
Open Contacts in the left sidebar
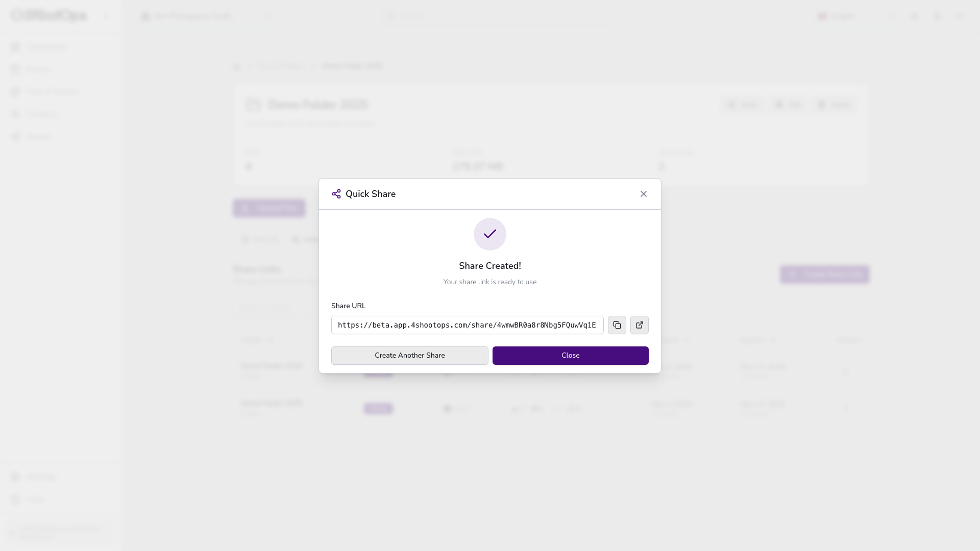click(42, 114)
